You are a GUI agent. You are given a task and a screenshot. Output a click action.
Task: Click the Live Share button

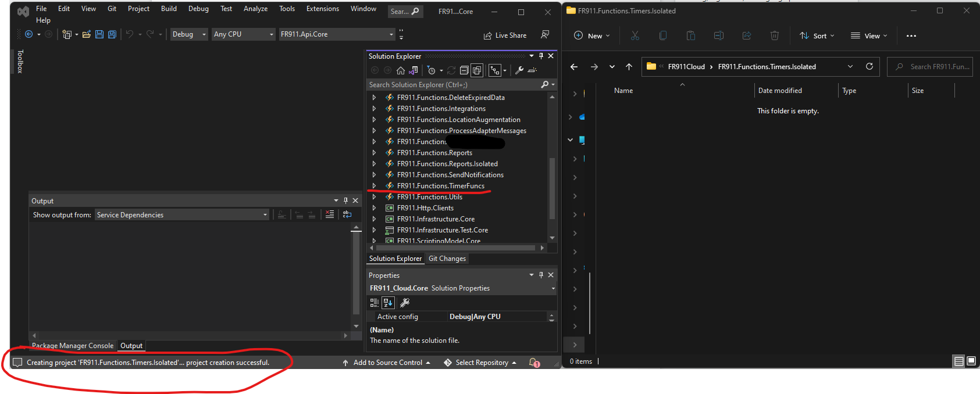505,35
